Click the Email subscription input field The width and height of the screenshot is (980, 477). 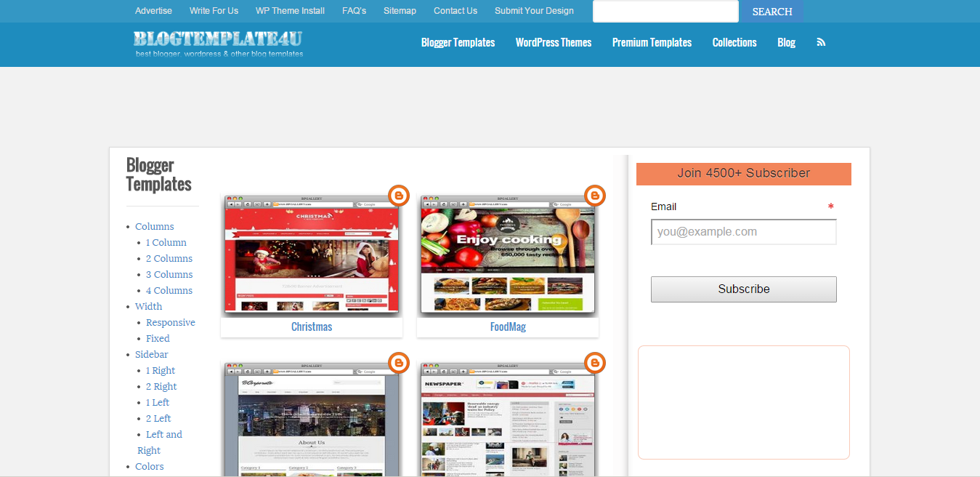(744, 232)
